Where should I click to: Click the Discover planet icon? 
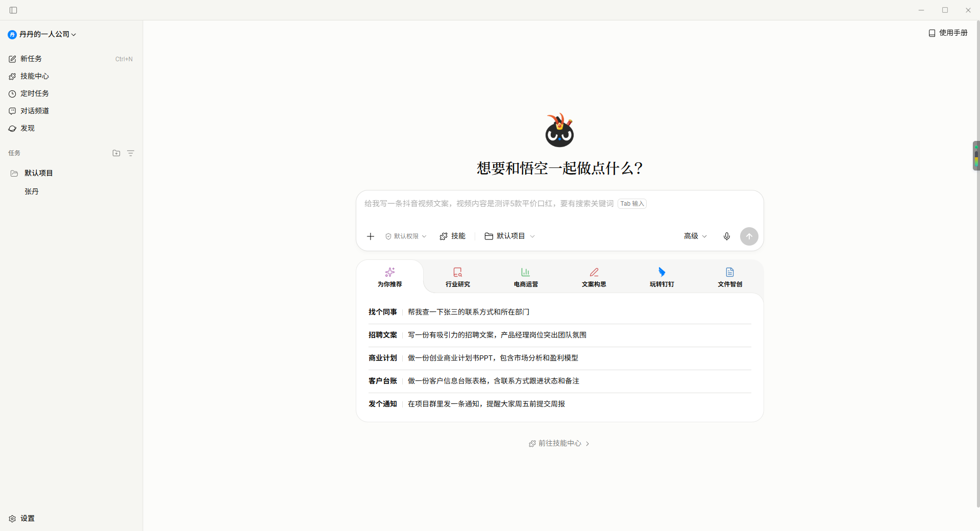click(x=12, y=129)
